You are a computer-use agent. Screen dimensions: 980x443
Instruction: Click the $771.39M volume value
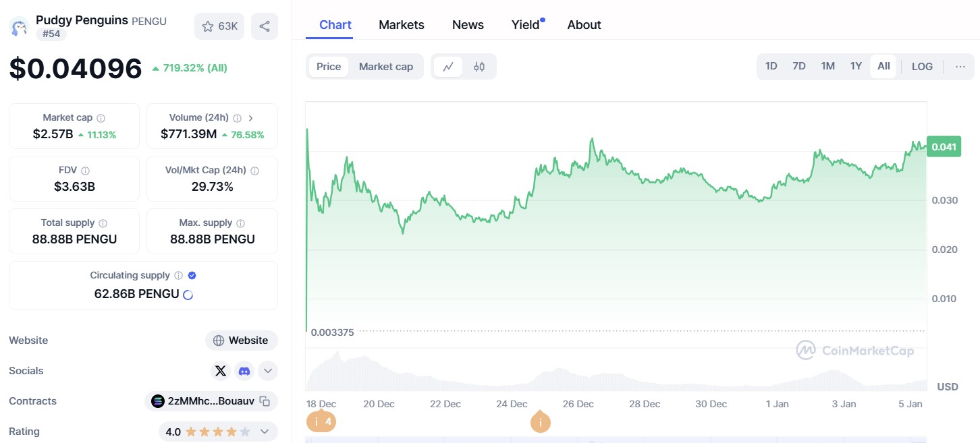pos(189,134)
